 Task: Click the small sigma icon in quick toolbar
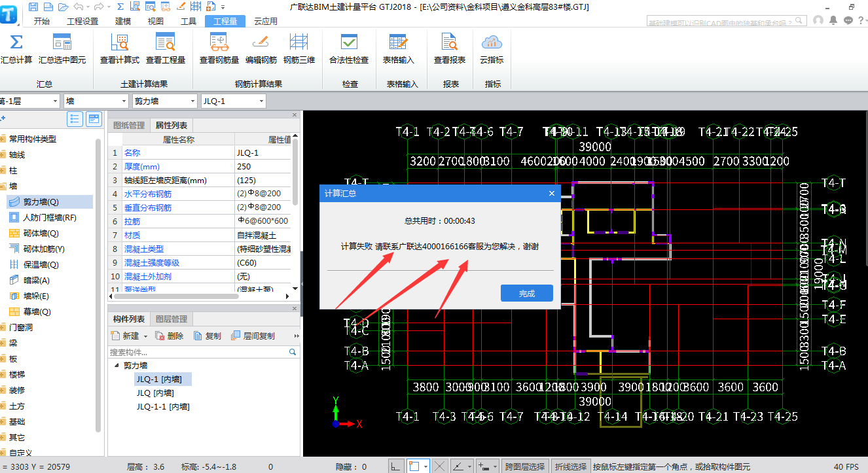pyautogui.click(x=120, y=7)
